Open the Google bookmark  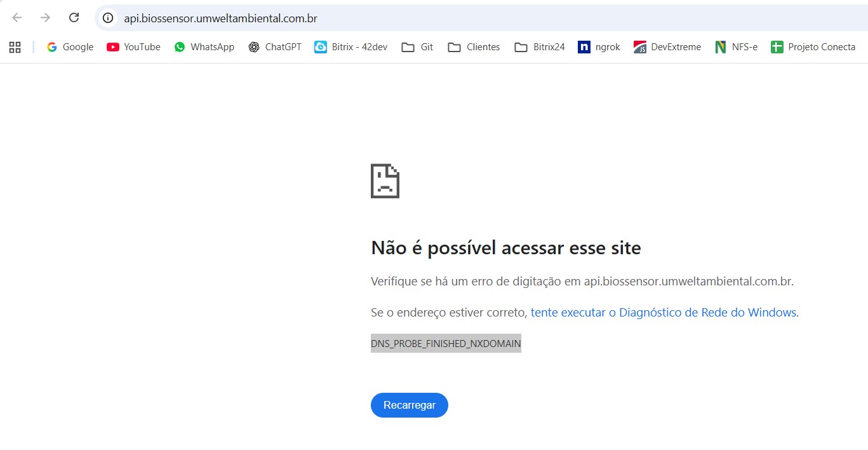(x=70, y=47)
